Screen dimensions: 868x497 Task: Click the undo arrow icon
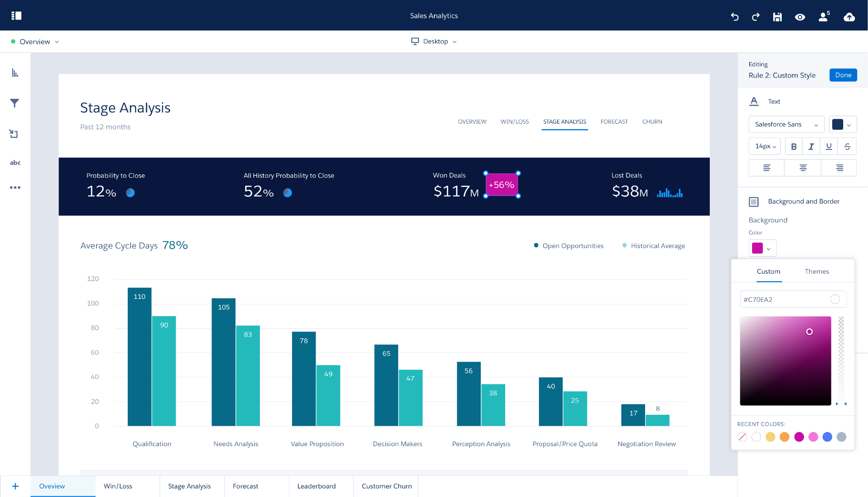tap(735, 17)
